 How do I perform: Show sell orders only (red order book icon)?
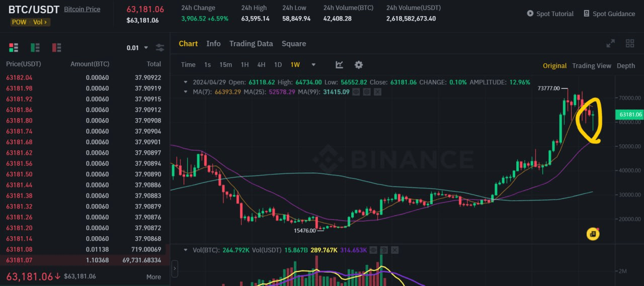coord(57,48)
